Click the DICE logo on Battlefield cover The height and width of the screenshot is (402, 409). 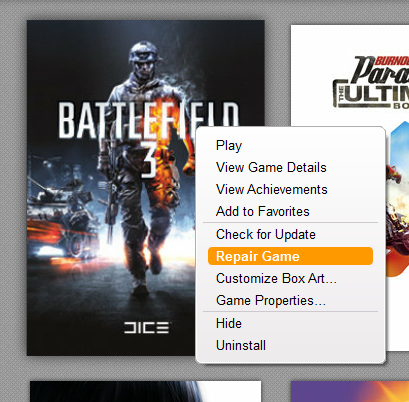[x=147, y=328]
